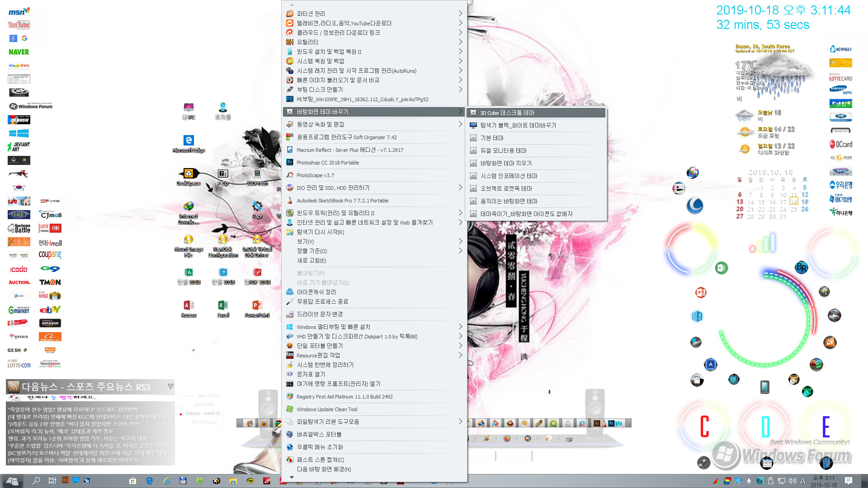Open the action center notification icon

pyautogui.click(x=849, y=481)
